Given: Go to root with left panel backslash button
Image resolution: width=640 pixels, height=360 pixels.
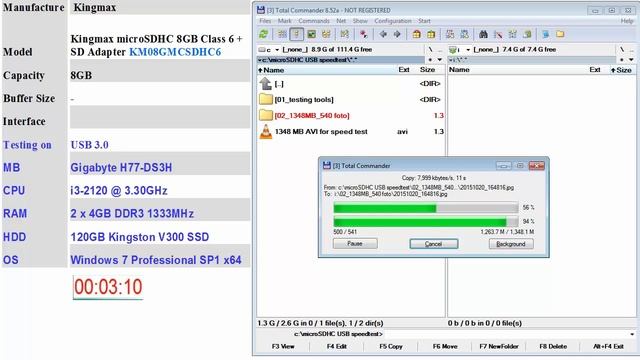Looking at the screenshot, I should click(430, 49).
